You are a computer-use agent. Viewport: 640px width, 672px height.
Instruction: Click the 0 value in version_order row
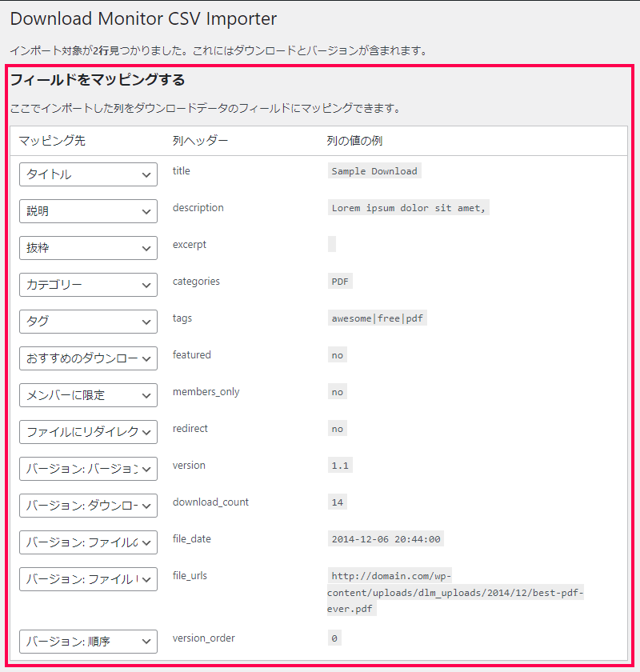334,638
